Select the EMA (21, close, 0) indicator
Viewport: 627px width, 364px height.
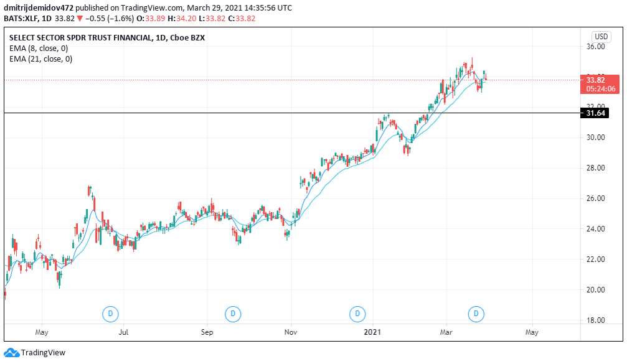pos(41,59)
